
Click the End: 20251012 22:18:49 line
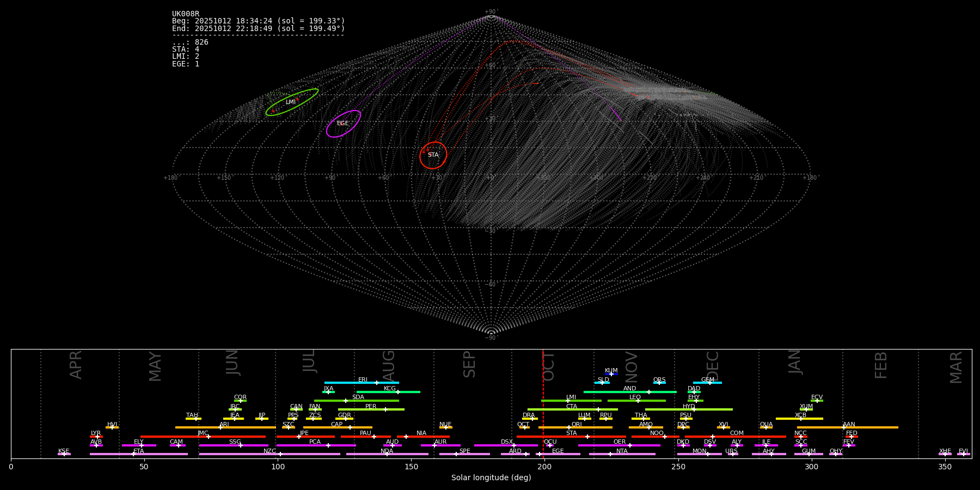click(x=259, y=28)
